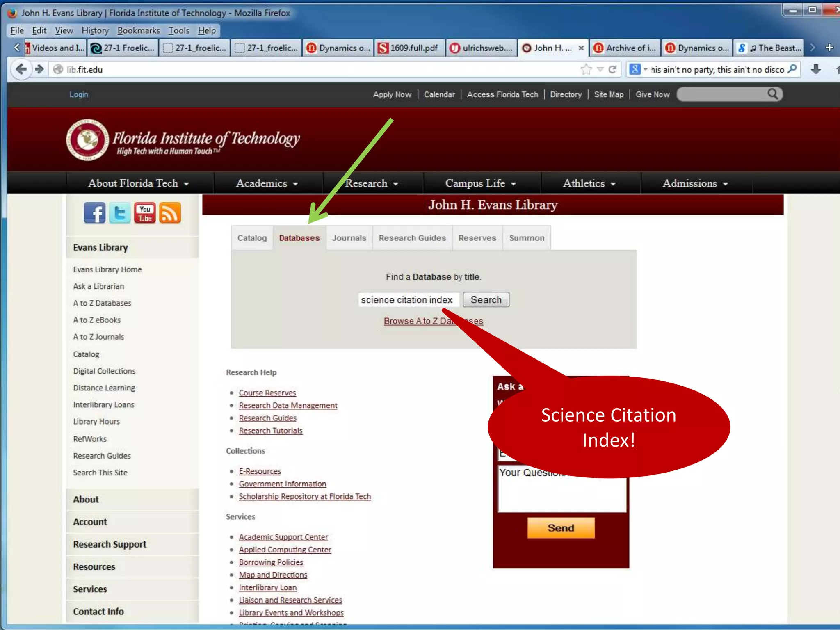840x630 pixels.
Task: Switch to the Research Guides tab
Action: pos(412,238)
